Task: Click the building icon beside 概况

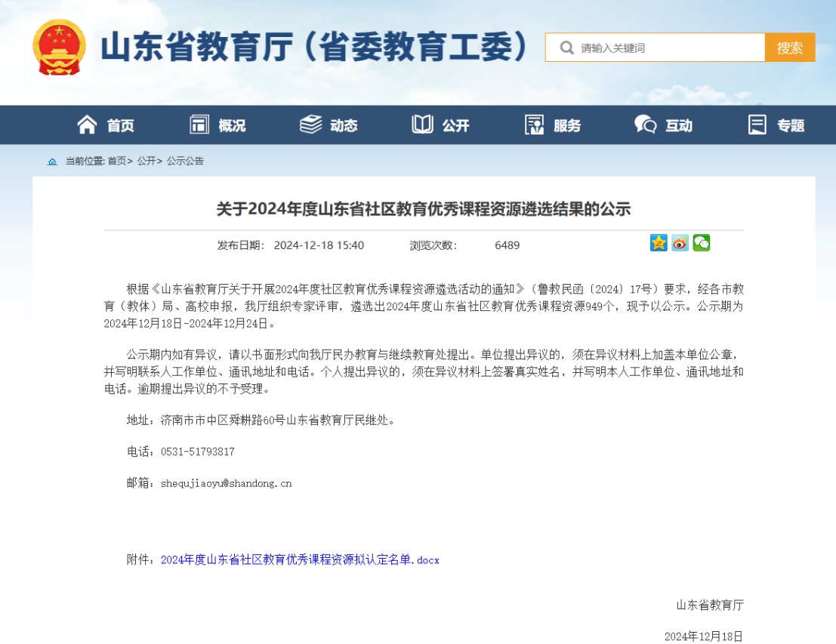Action: pos(199,125)
